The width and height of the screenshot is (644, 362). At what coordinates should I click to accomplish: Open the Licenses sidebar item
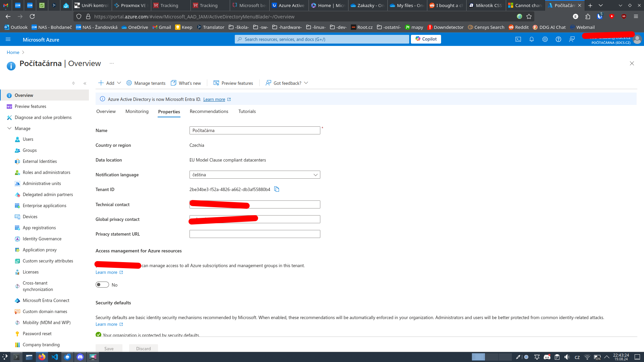[x=31, y=272]
